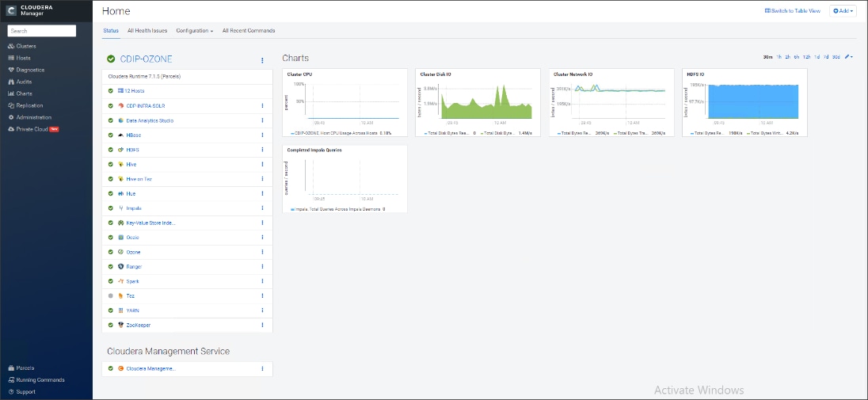Open the YARN service link
This screenshot has height=400, width=868.
pos(133,310)
